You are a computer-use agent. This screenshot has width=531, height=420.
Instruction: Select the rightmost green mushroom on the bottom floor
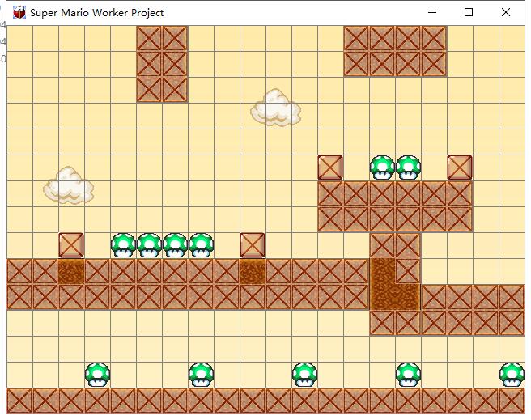[x=512, y=375]
